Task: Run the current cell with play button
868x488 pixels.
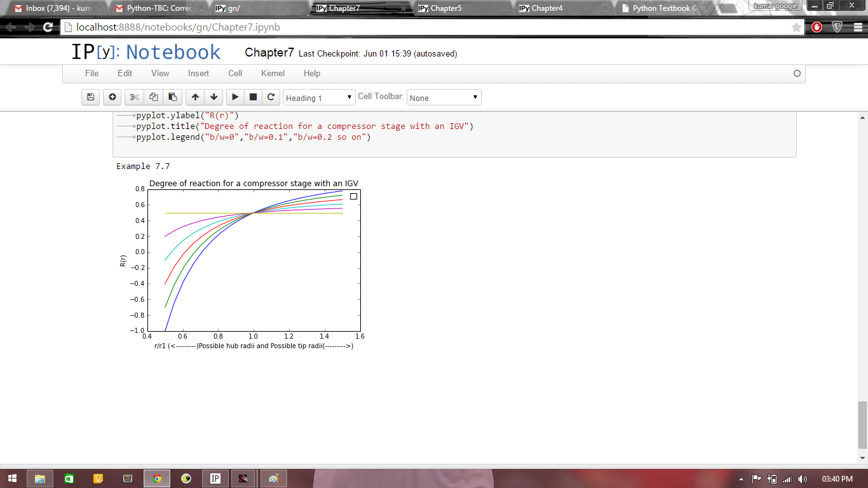Action: pos(235,97)
